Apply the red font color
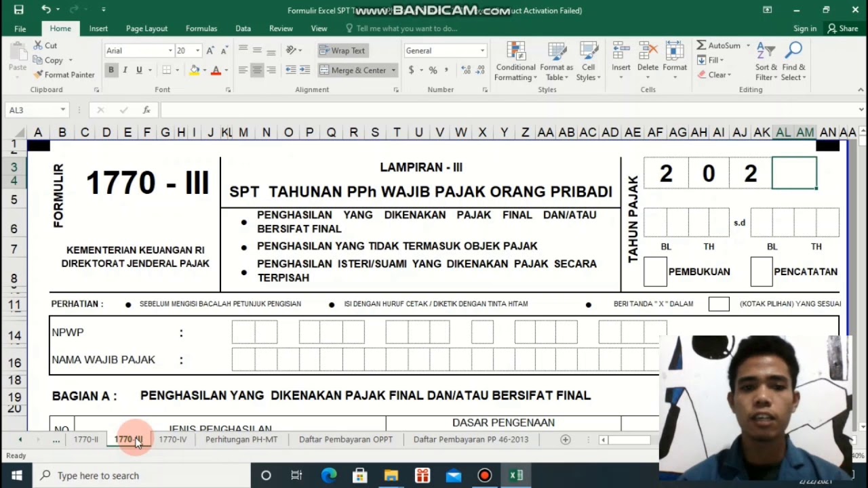The height and width of the screenshot is (488, 868). pyautogui.click(x=216, y=70)
